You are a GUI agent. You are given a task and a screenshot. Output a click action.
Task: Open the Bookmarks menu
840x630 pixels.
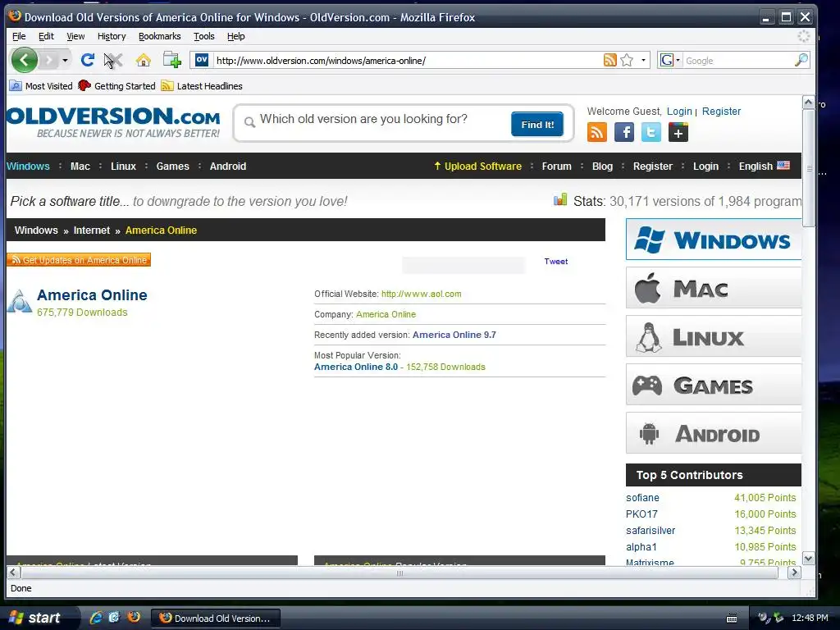coord(160,36)
